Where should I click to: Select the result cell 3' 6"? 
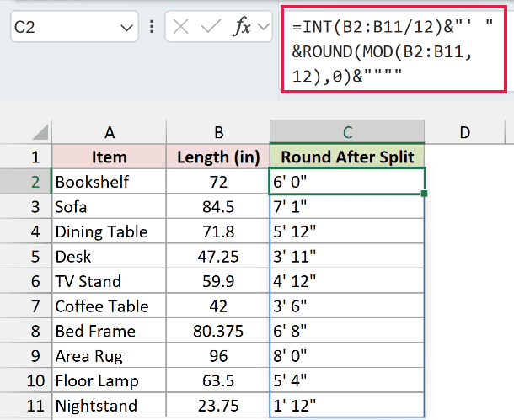click(x=347, y=306)
